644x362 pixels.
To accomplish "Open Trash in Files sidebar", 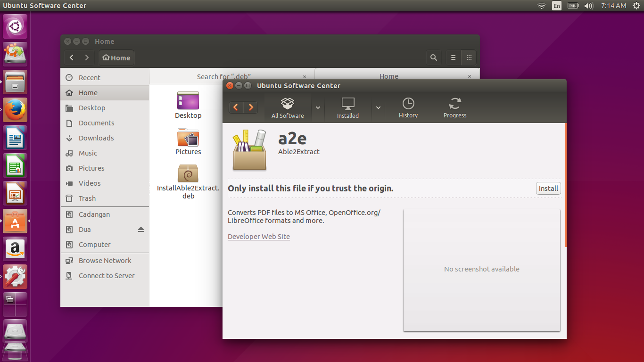I will pyautogui.click(x=105, y=198).
